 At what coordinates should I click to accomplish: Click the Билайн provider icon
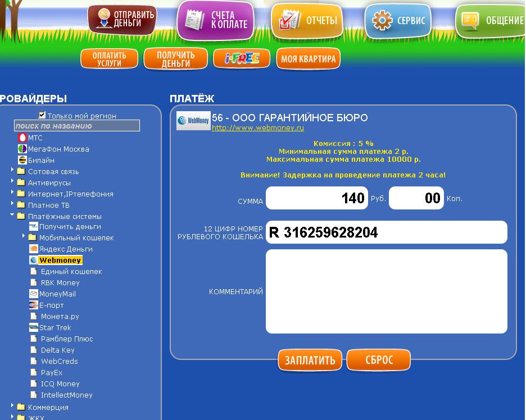click(22, 160)
